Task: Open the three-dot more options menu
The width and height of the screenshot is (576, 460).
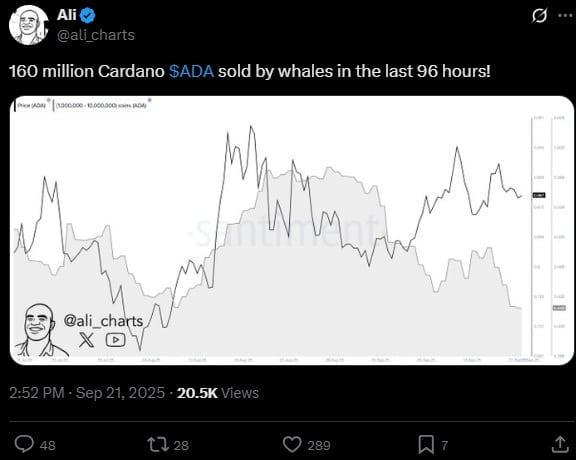Action: coord(565,15)
